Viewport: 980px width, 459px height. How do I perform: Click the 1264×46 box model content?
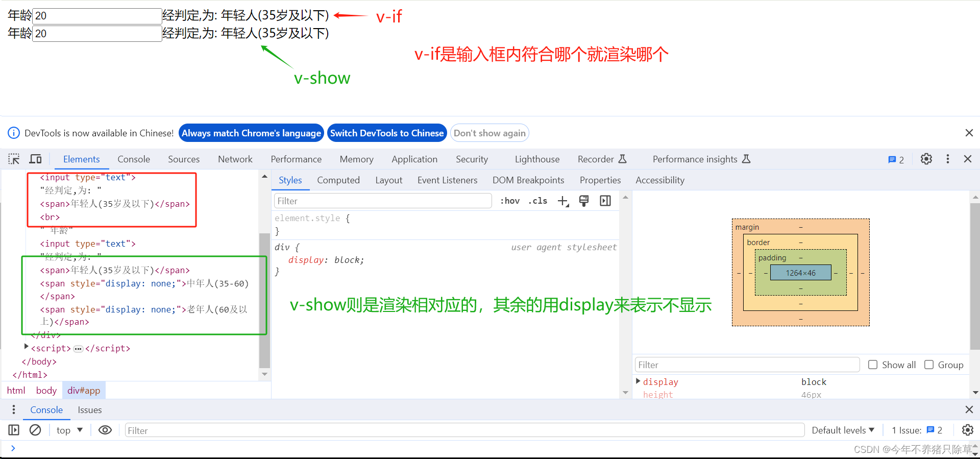tap(800, 273)
